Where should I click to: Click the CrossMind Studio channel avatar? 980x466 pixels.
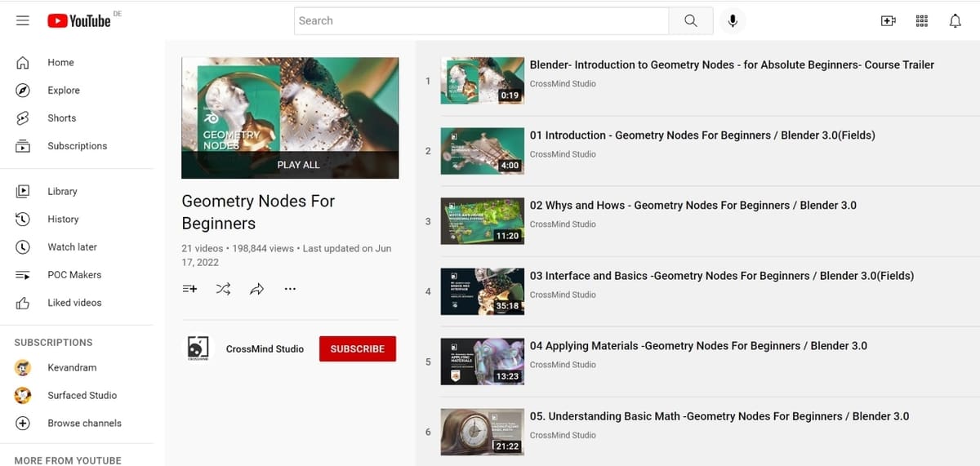coord(198,348)
